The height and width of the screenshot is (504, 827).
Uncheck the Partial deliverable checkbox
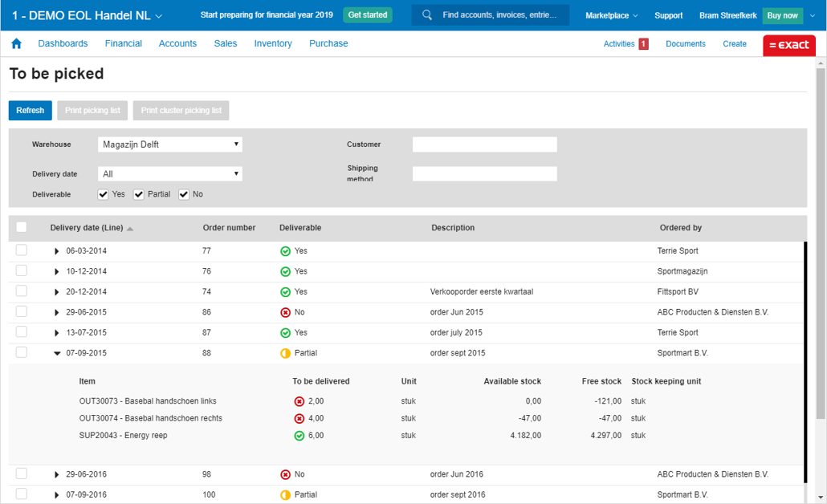(x=139, y=194)
